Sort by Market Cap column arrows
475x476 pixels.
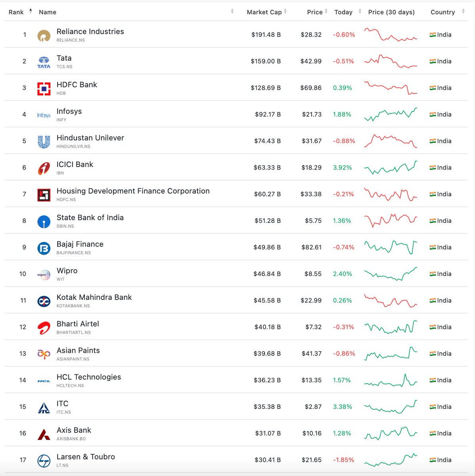click(x=285, y=12)
